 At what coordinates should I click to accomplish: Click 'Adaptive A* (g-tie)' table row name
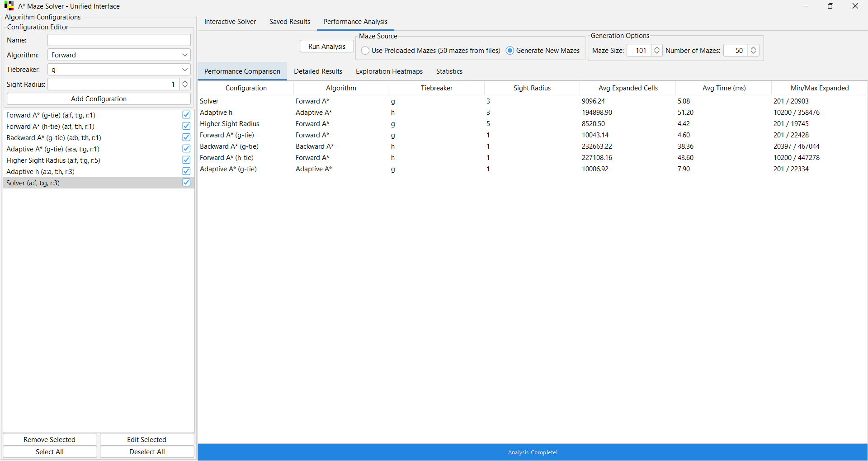tap(228, 169)
